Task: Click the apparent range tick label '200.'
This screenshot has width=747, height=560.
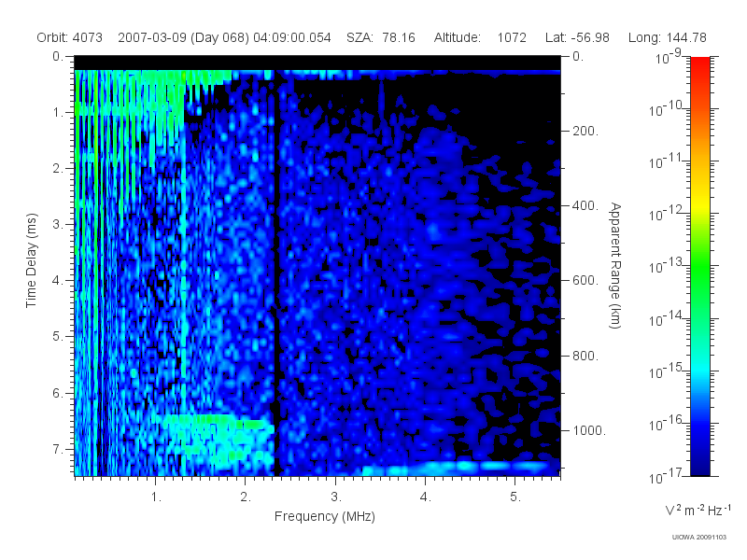Action: click(x=585, y=131)
